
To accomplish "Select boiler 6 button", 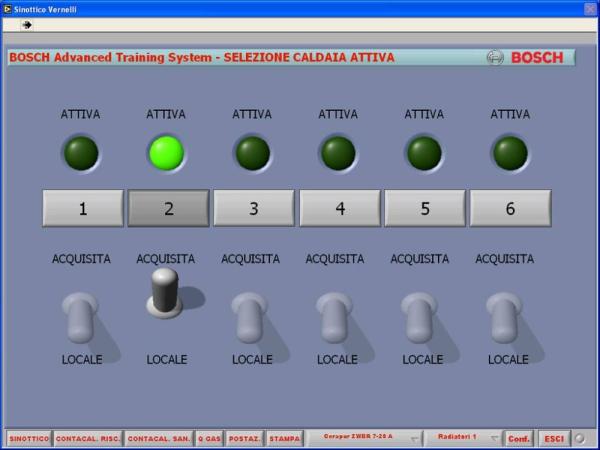I will tap(510, 208).
